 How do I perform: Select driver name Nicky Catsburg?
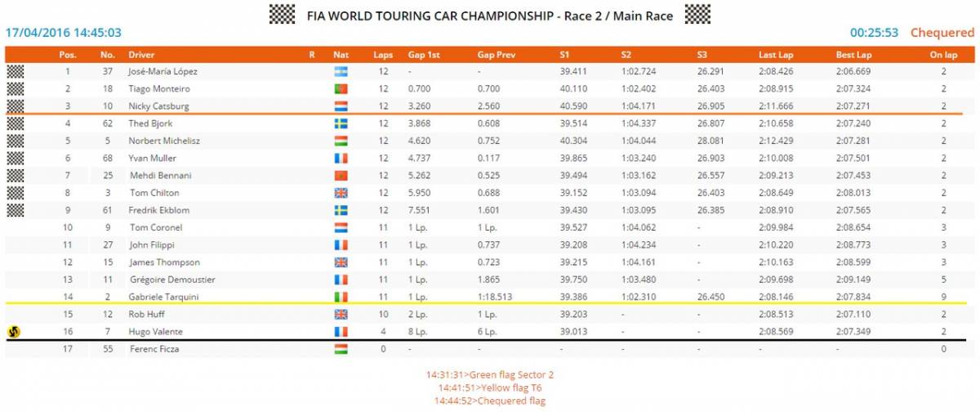[158, 106]
